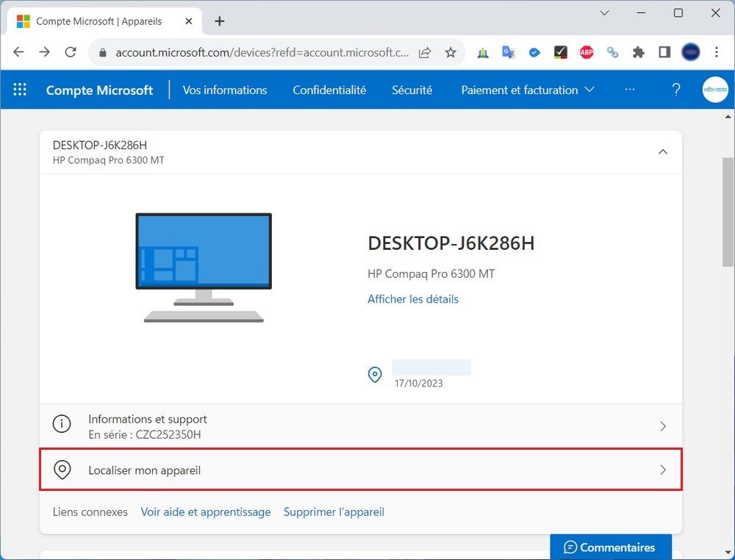This screenshot has width=735, height=560.
Task: Open the tab search dropdown arrow
Action: point(605,13)
